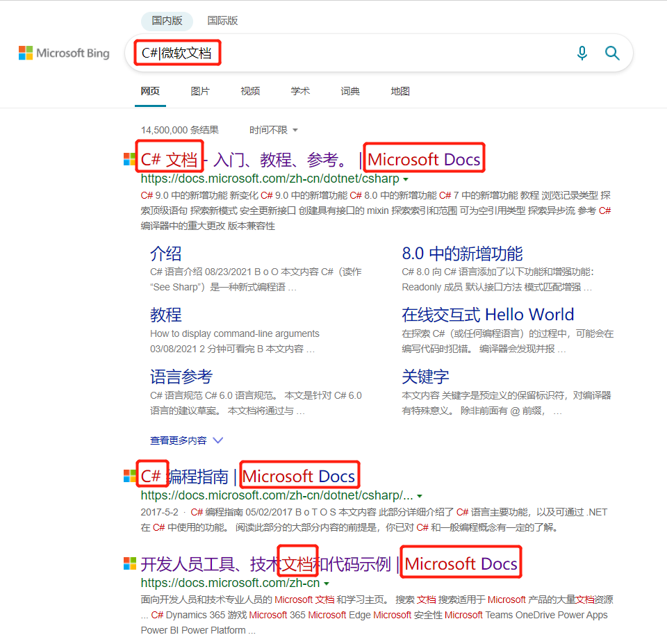Open the 地图 tab
The image size is (667, 644).
pos(400,91)
